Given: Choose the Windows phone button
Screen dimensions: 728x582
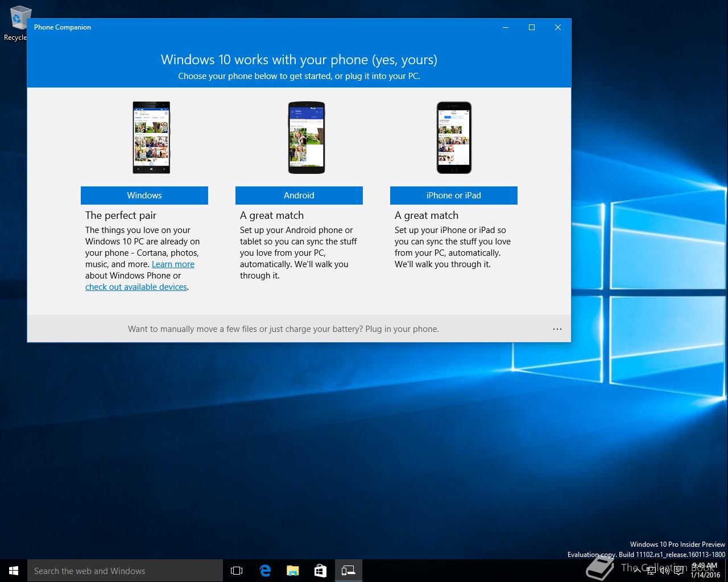Looking at the screenshot, I should (x=144, y=196).
